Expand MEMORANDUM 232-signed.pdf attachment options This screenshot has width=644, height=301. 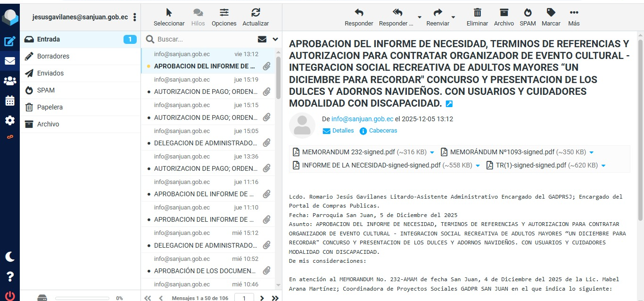[x=431, y=152]
